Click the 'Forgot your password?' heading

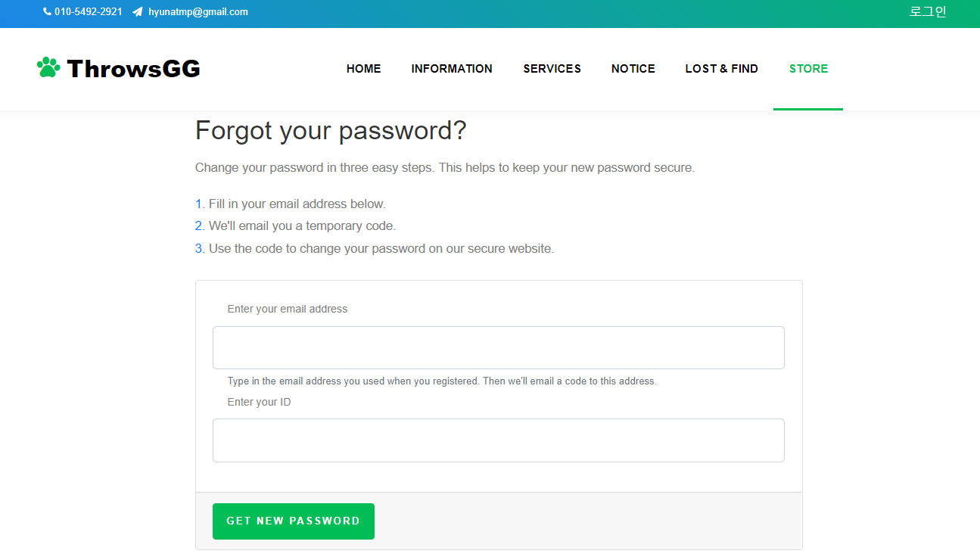[x=331, y=131]
